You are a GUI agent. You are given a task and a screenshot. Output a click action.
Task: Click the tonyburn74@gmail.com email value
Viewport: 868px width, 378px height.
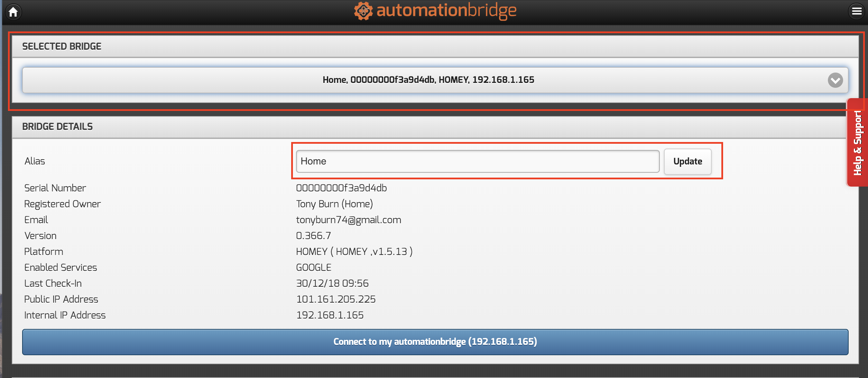348,220
